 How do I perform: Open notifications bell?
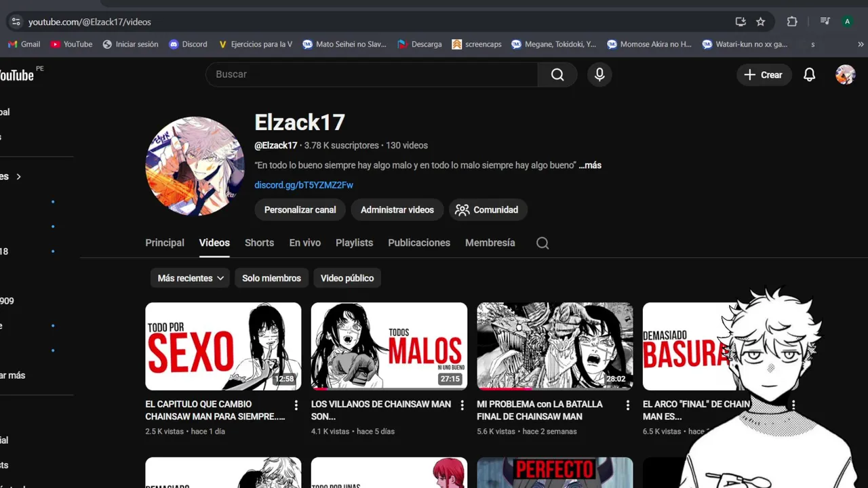(809, 75)
